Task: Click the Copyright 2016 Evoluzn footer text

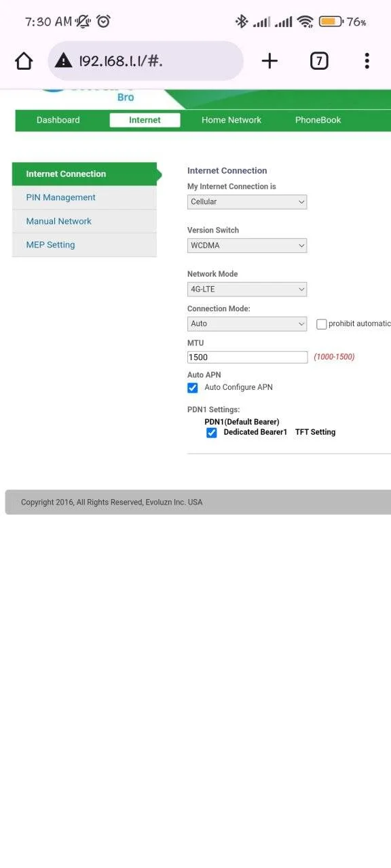Action: click(x=111, y=502)
